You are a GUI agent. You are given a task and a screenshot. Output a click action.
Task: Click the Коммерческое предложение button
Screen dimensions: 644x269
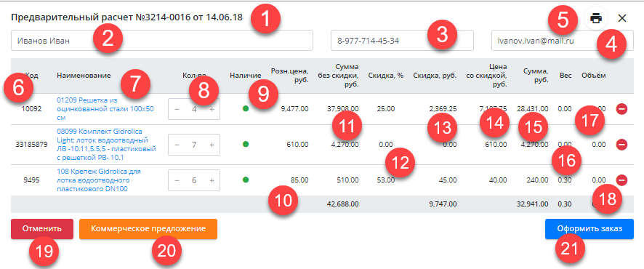pyautogui.click(x=148, y=229)
